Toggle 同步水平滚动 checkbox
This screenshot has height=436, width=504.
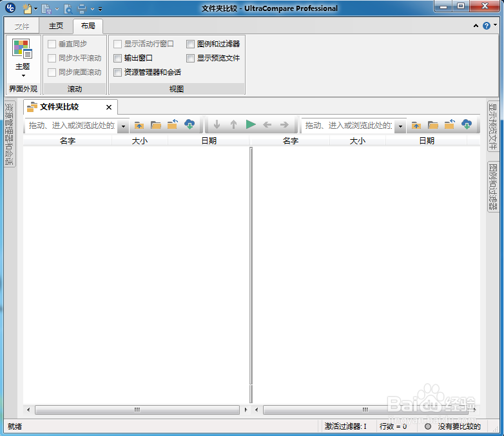tap(52, 58)
